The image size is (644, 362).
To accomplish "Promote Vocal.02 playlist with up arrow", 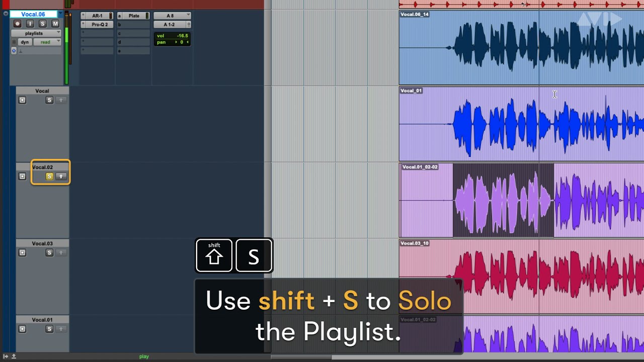I will point(61,176).
